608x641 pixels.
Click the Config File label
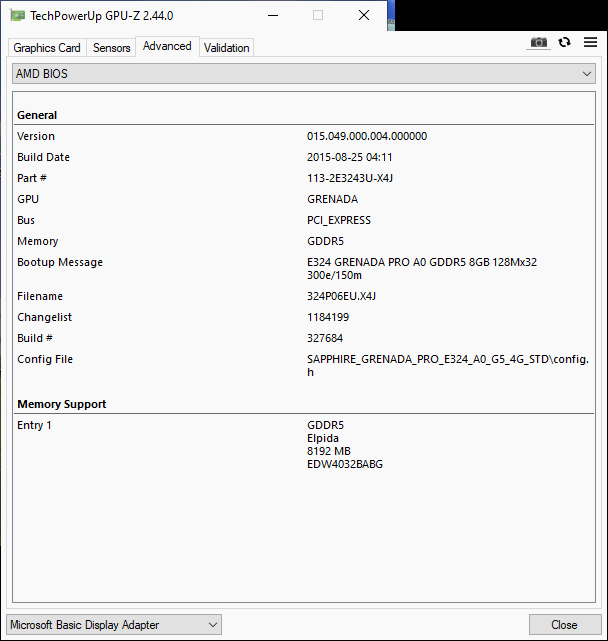coord(45,359)
